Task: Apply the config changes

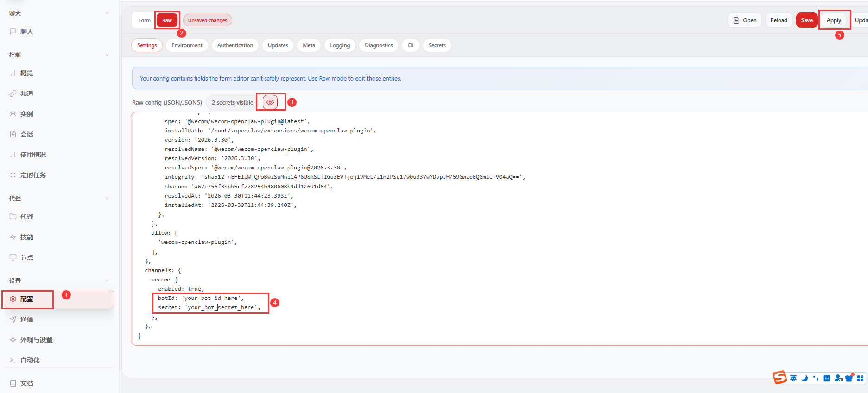Action: pyautogui.click(x=833, y=20)
